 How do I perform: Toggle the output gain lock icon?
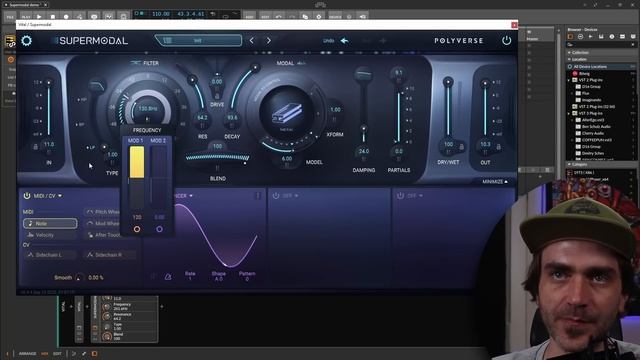point(498,147)
